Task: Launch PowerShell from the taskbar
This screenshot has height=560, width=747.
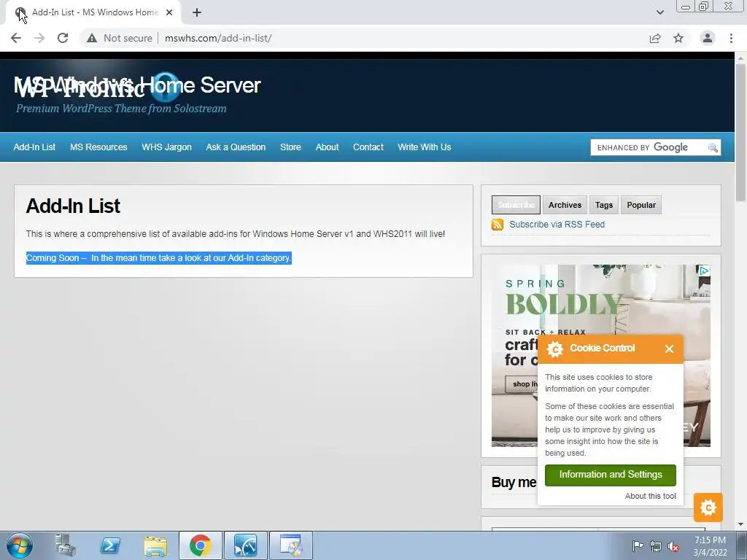Action: [x=110, y=545]
